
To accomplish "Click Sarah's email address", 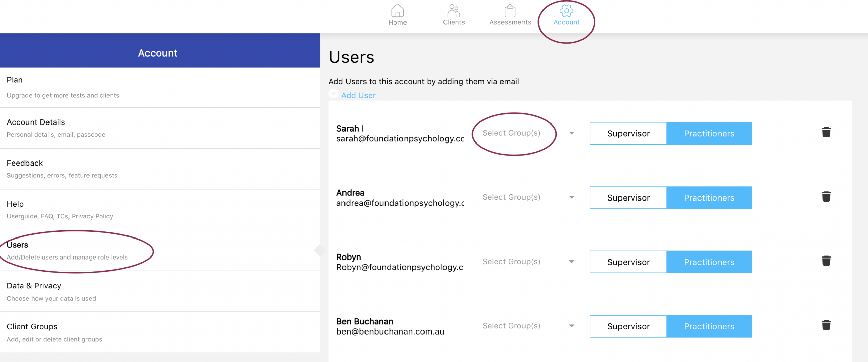I will (x=400, y=139).
